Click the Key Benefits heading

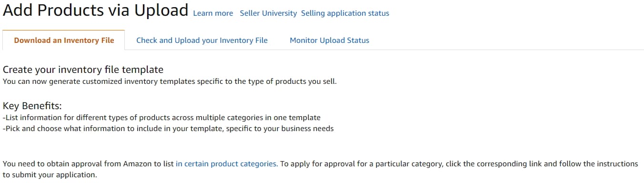click(32, 106)
